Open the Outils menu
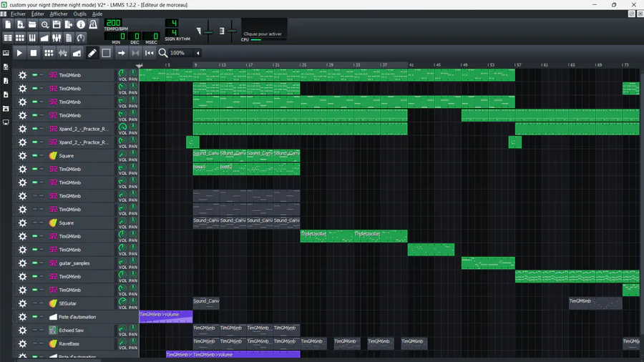Screen dimensions: 644x362 [x=79, y=14]
